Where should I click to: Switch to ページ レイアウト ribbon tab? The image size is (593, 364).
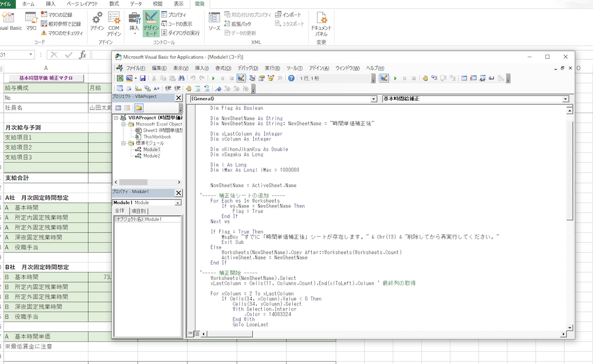tap(82, 3)
